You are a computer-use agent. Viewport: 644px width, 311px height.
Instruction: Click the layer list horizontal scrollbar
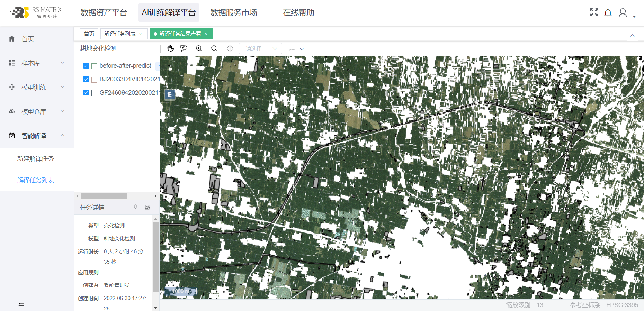(104, 196)
